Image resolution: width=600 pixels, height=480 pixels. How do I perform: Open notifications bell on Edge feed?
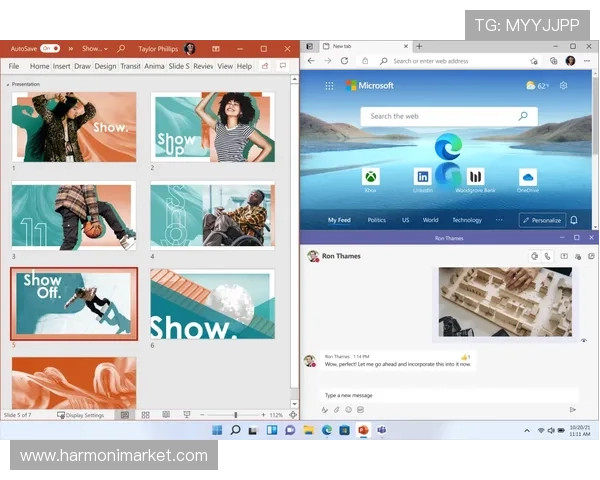pos(574,220)
